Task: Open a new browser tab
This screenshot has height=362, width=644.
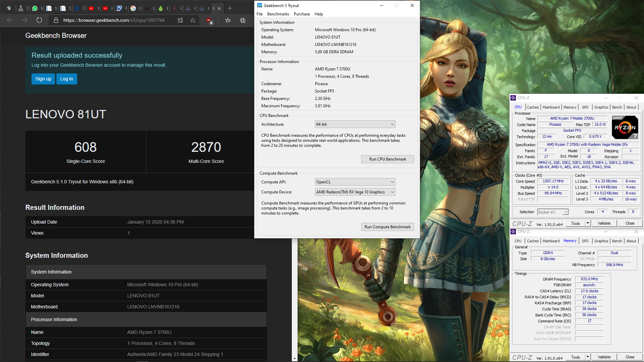Action: click(230, 8)
